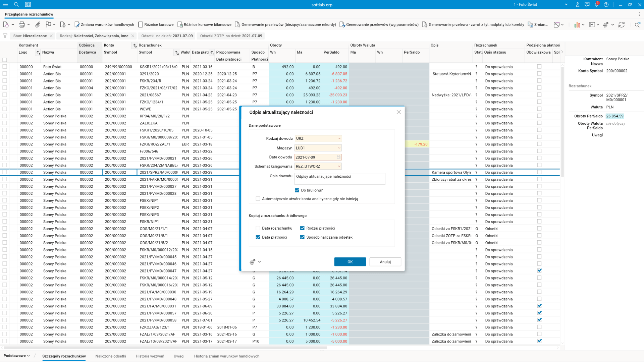Open 'Historia wezwań' tab
This screenshot has width=644, height=362.
[150, 356]
